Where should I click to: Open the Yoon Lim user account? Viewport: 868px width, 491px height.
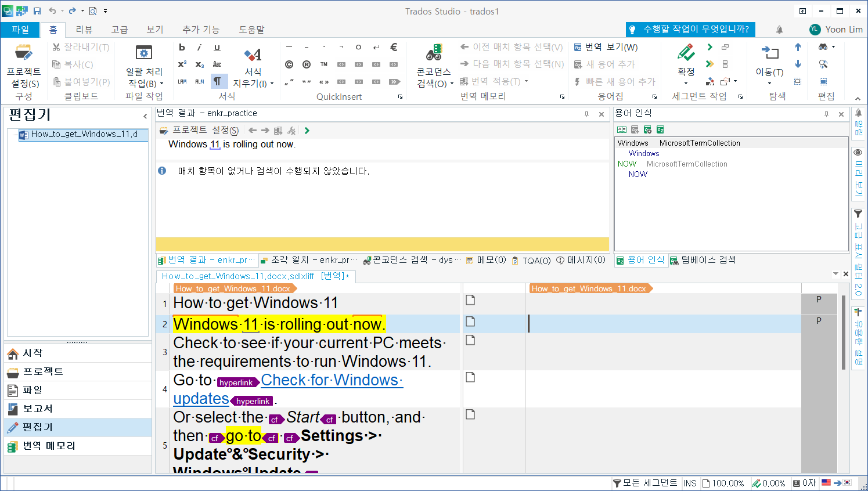836,29
